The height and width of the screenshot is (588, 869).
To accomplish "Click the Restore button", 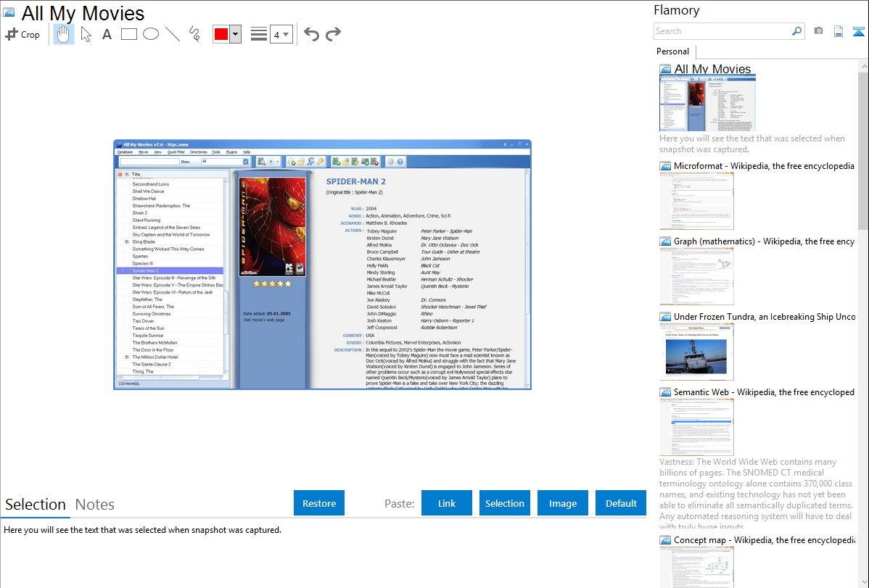I will (x=319, y=503).
